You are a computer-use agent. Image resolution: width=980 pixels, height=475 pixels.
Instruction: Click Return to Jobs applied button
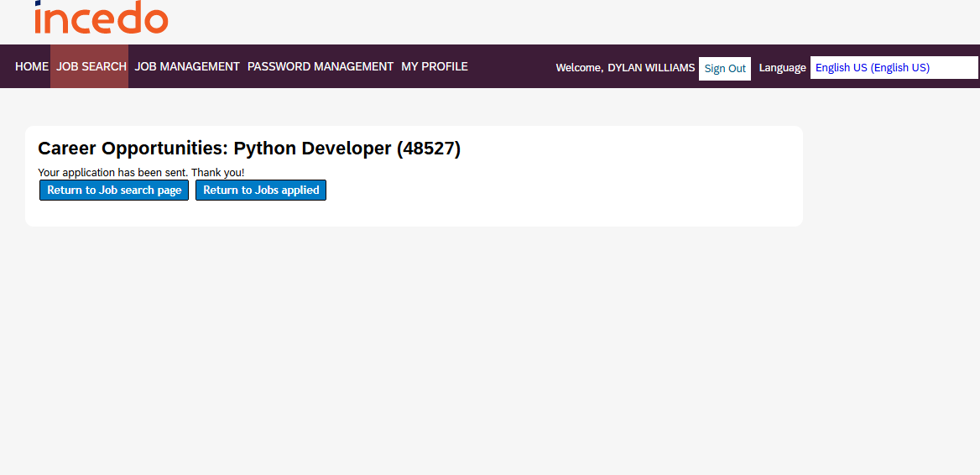point(261,191)
